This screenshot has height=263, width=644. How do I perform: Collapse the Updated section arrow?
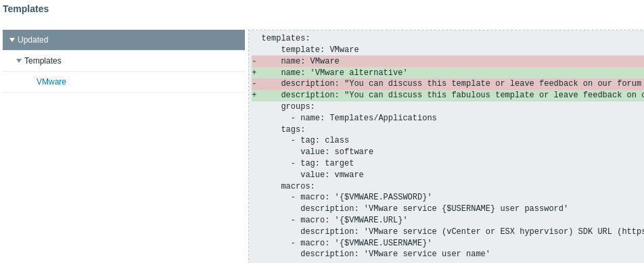point(12,40)
